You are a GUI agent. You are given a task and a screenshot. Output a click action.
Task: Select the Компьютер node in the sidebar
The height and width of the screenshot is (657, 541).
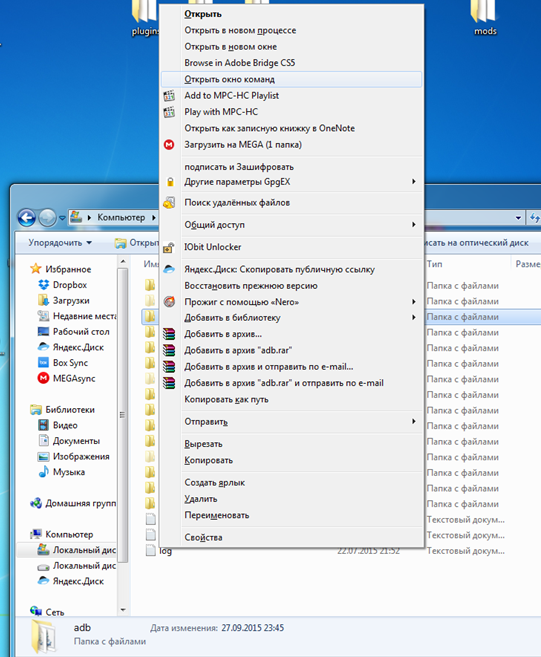(62, 534)
